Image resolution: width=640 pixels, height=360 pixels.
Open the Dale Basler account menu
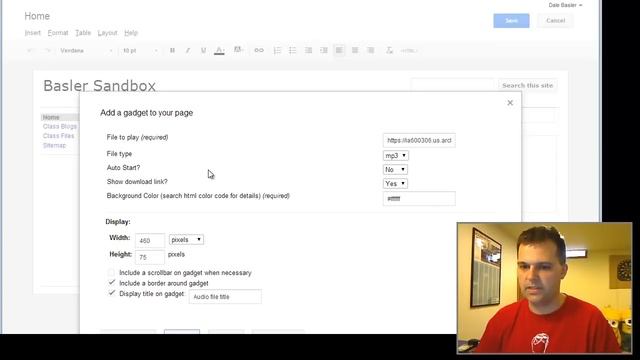565,5
